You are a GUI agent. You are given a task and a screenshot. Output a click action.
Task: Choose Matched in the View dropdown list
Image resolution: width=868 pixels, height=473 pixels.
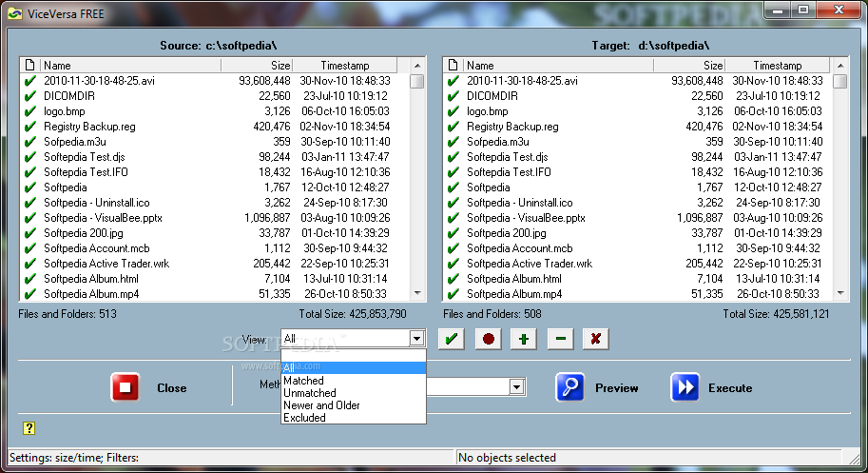coord(353,381)
